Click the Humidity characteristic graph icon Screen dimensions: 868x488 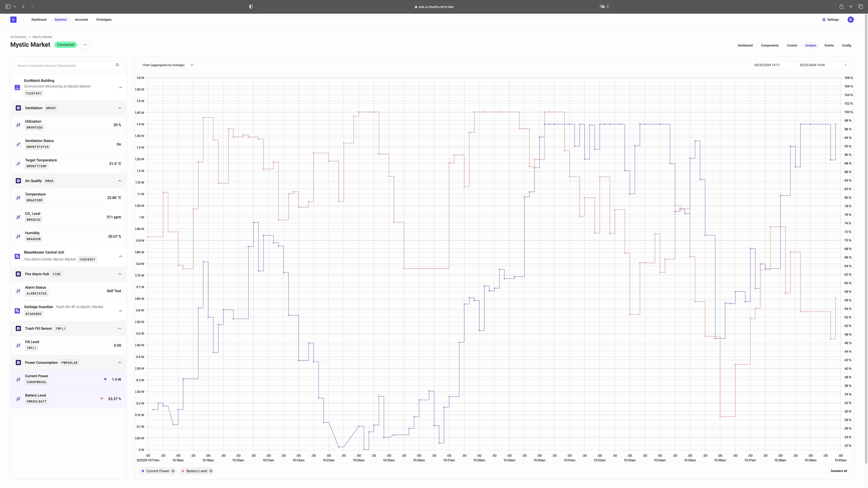point(18,236)
